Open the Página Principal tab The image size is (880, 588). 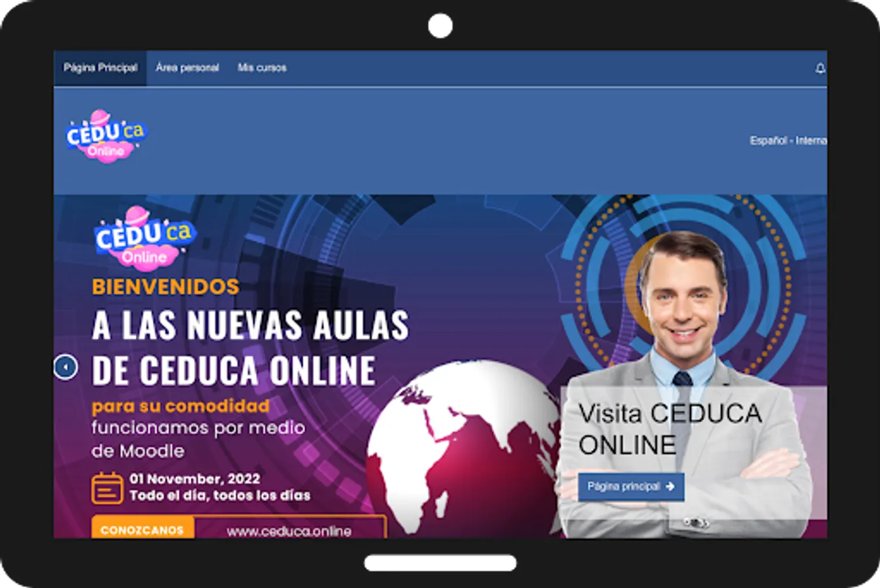point(100,68)
